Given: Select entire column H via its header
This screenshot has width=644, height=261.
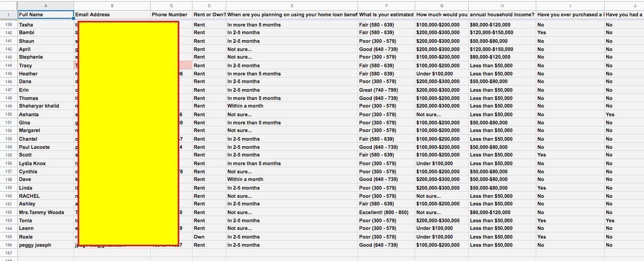Looking at the screenshot, I should point(502,6).
